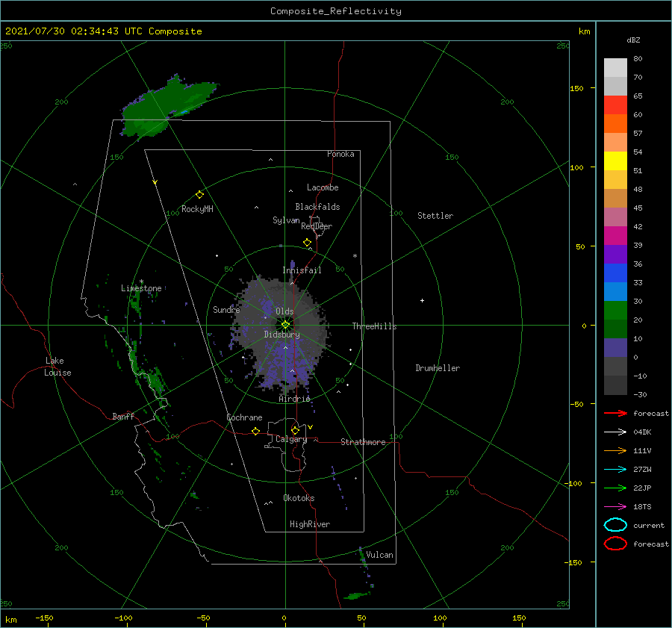Image resolution: width=672 pixels, height=628 pixels.
Task: Click the Composite_Reflectivity title text
Action: pos(336,11)
